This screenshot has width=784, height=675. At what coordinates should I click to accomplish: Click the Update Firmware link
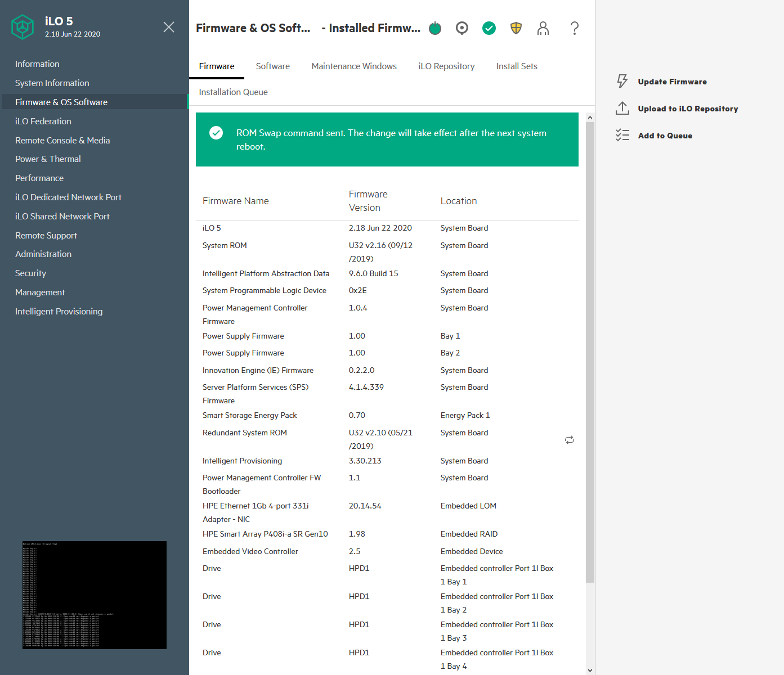pyautogui.click(x=672, y=82)
